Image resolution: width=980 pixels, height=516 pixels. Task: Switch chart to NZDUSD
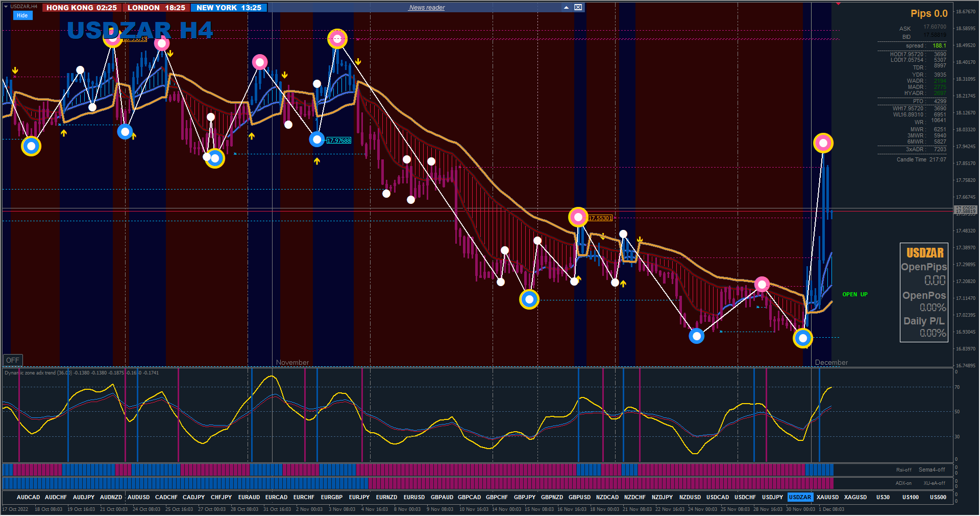[x=690, y=497]
